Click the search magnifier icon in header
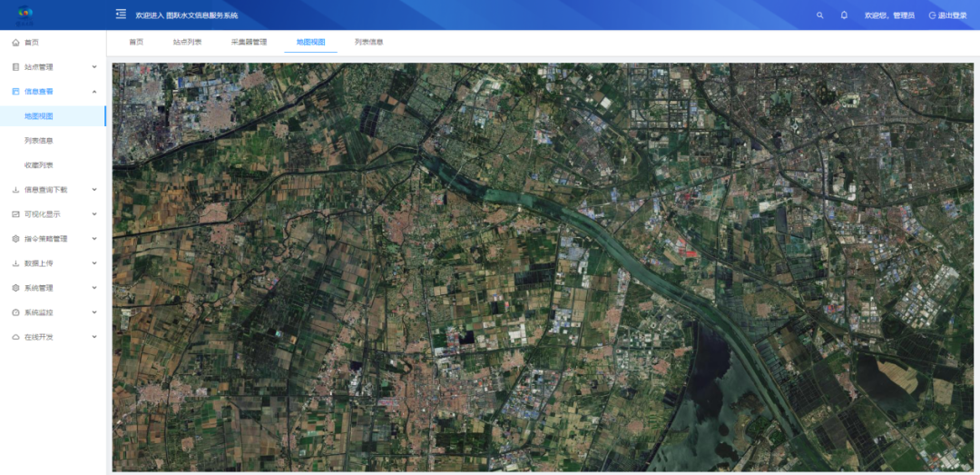 820,15
